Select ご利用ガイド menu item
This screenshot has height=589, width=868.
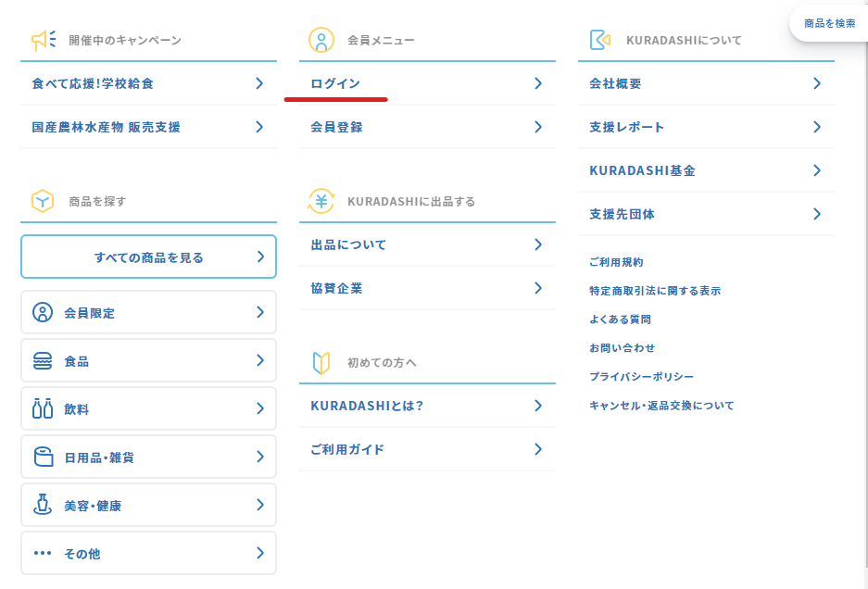(x=427, y=449)
